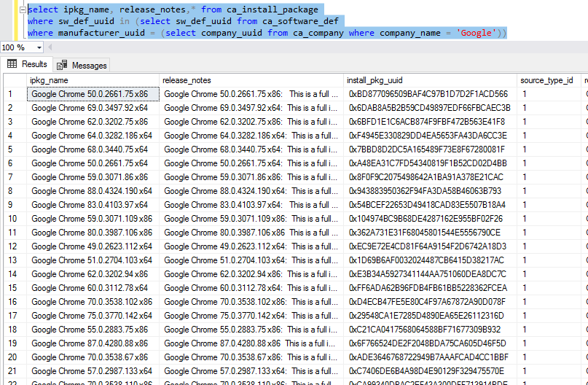Open the 100 % zoom dropdown
Screen dimensions: 588x385
pyautogui.click(x=39, y=47)
